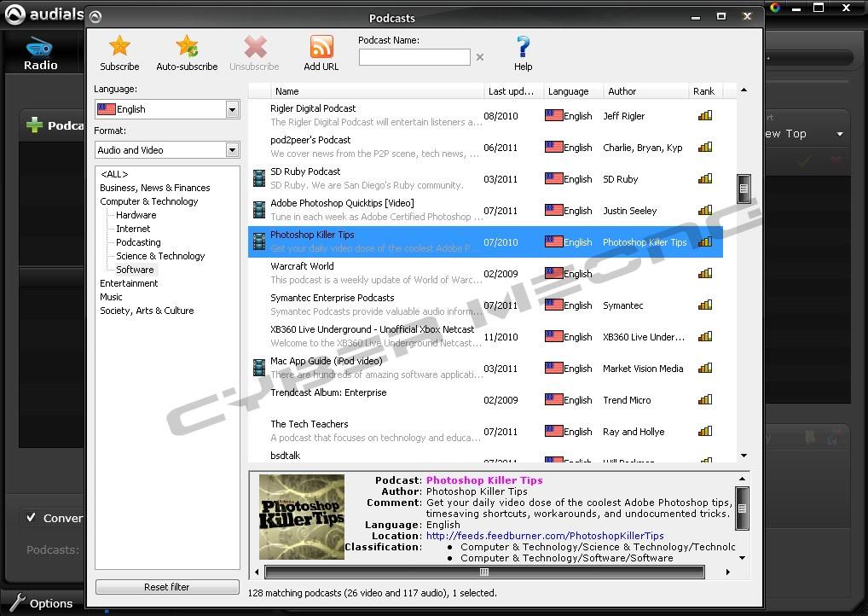Click the Reset filter button

(167, 587)
